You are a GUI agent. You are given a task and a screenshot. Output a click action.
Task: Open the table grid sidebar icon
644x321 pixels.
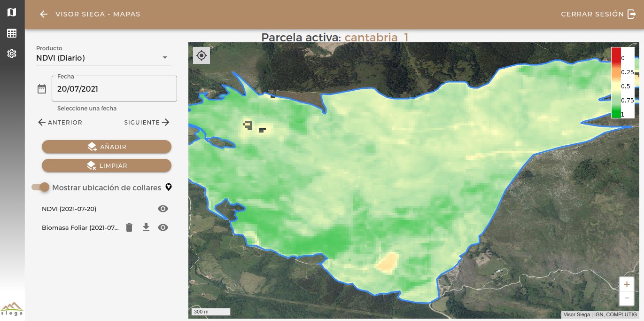tap(12, 33)
